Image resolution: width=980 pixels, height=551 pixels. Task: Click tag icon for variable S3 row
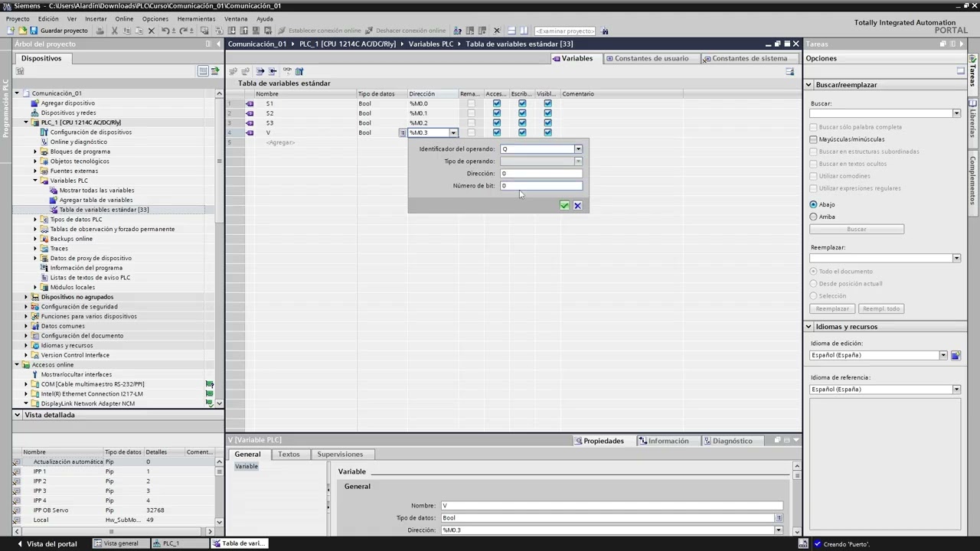coord(250,122)
